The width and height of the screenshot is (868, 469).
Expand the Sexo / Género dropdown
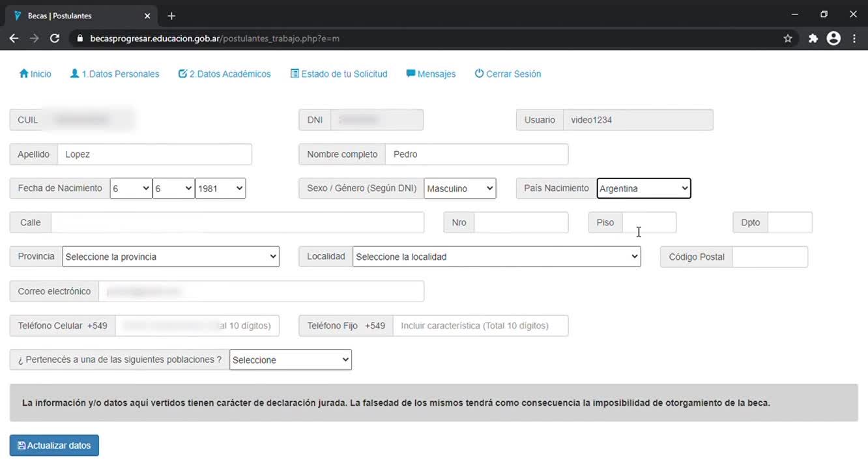click(459, 188)
